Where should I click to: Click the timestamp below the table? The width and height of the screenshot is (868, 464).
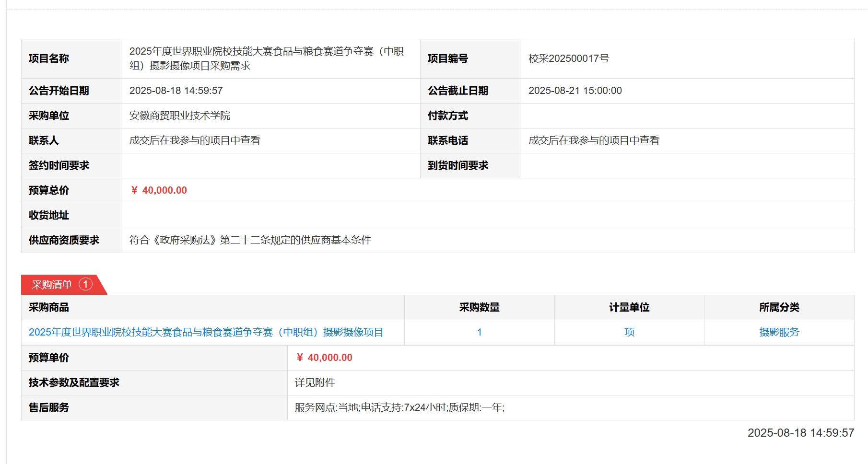800,433
